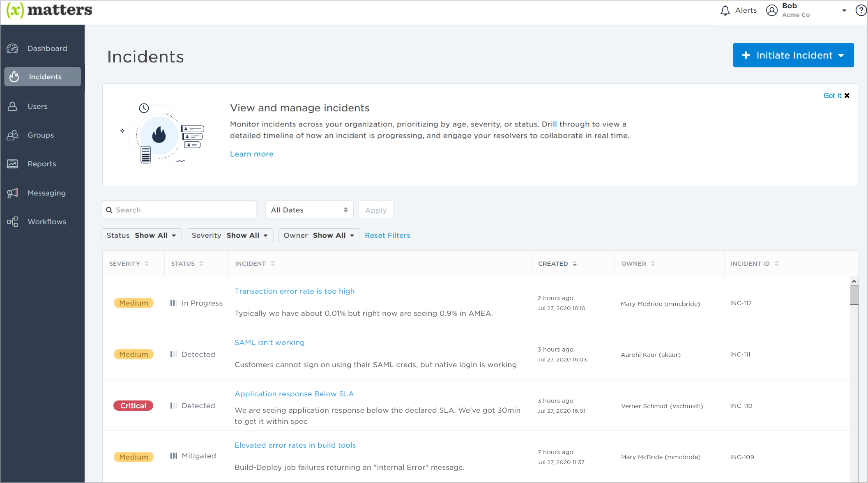Click the In Progress status bars icon
Viewport: 868px width, 483px height.
174,303
